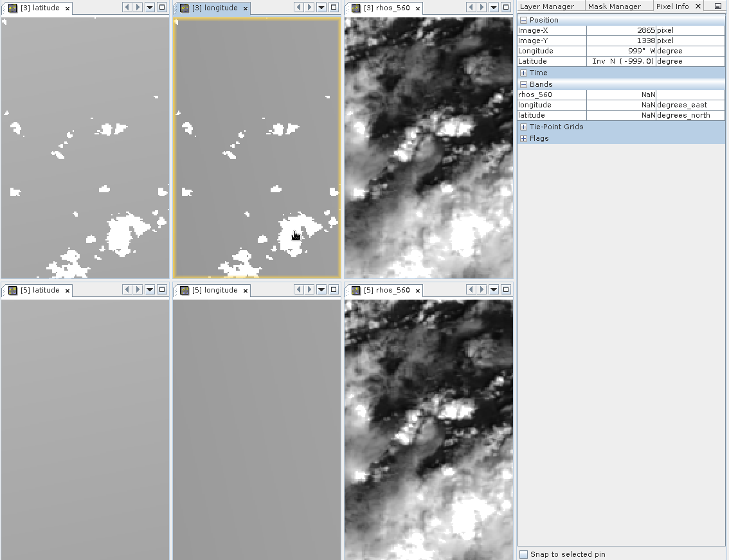Expand the Time section in Pixel Info
This screenshot has height=560, width=729.
[x=523, y=72]
